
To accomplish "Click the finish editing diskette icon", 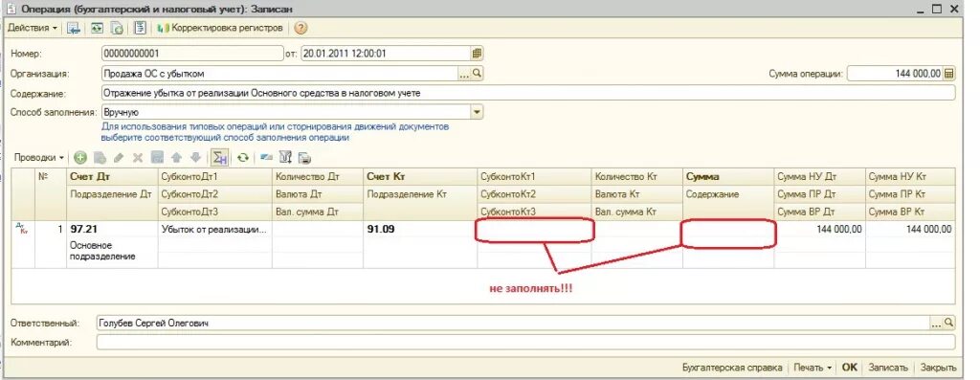I will pos(158,158).
